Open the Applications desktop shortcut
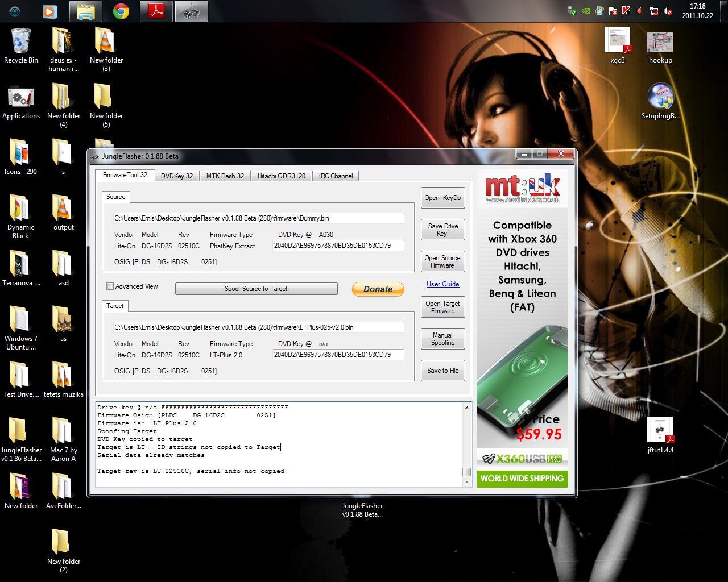Viewport: 728px width, 582px height. 21,102
